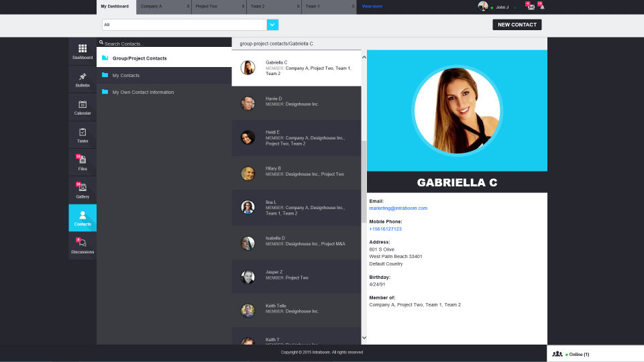Open the Calendar sidebar icon
The width and height of the screenshot is (644, 362).
pyautogui.click(x=83, y=107)
